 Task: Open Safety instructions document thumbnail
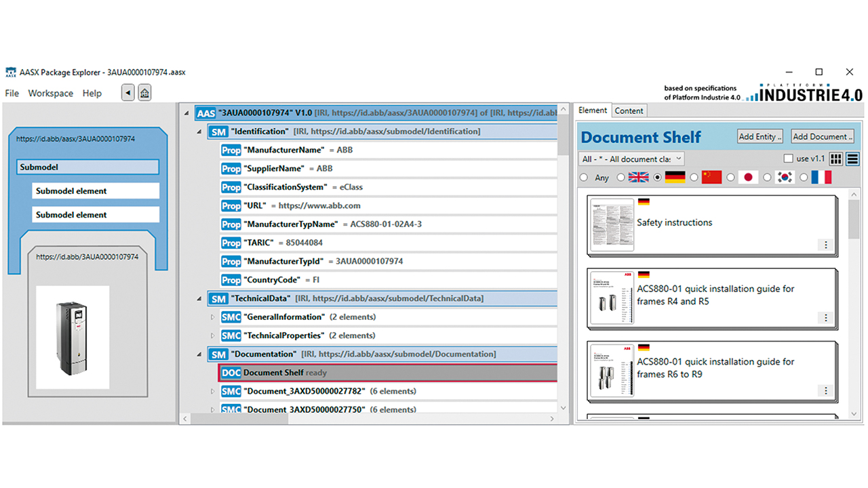[x=612, y=225]
